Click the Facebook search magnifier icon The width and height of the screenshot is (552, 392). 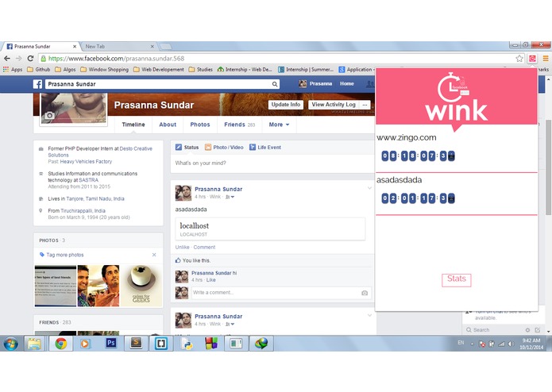point(275,84)
